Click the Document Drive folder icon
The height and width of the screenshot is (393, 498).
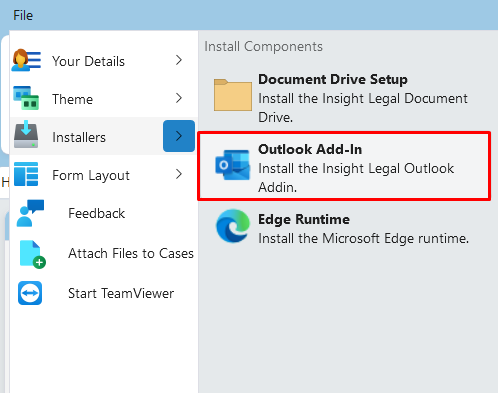click(233, 95)
